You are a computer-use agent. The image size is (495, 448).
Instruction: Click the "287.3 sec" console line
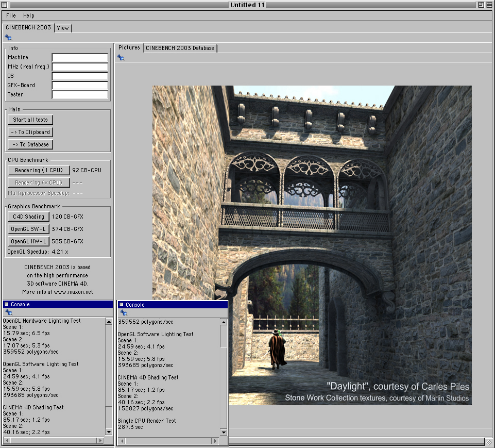pyautogui.click(x=130, y=427)
